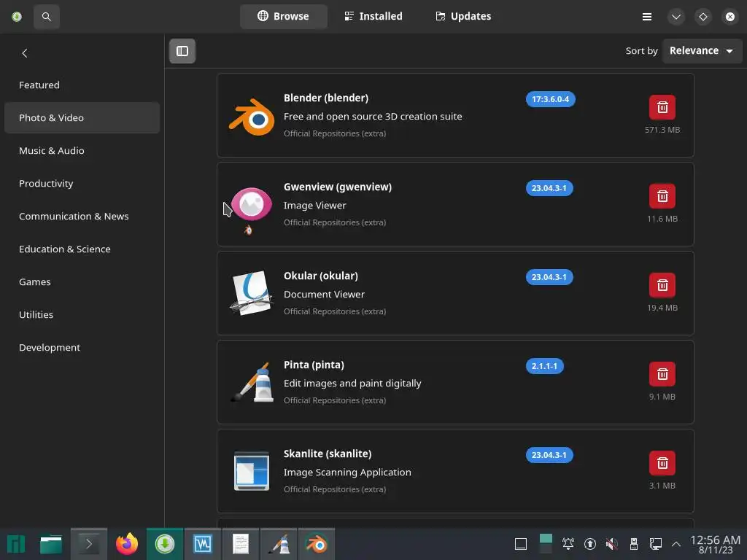Remove Okular with the trash button
The width and height of the screenshot is (747, 560).
coord(662,285)
